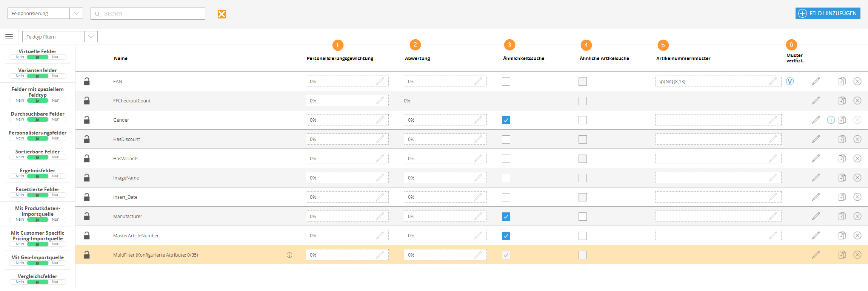Image resolution: width=868 pixels, height=291 pixels.
Task: Click the lock icon in the EAN row
Action: click(87, 81)
